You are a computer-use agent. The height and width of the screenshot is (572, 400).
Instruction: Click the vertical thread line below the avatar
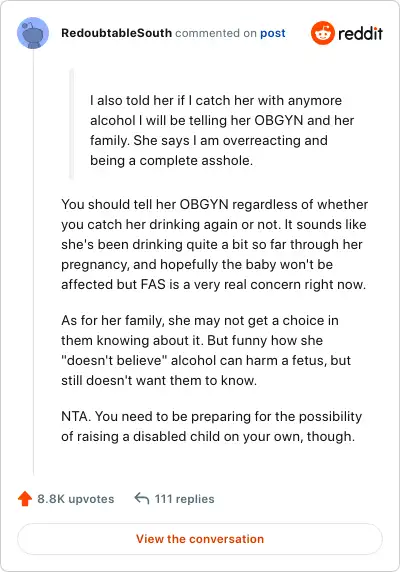pyautogui.click(x=33, y=262)
